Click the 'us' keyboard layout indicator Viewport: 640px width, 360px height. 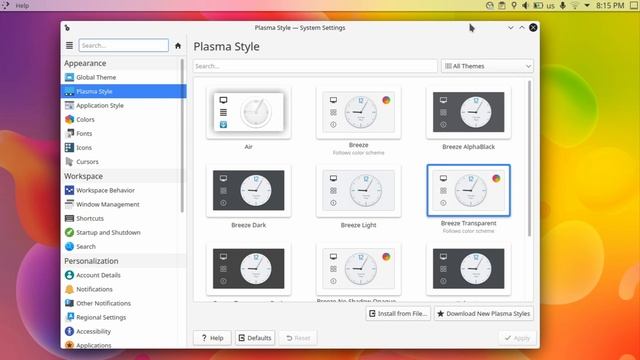(x=550, y=6)
